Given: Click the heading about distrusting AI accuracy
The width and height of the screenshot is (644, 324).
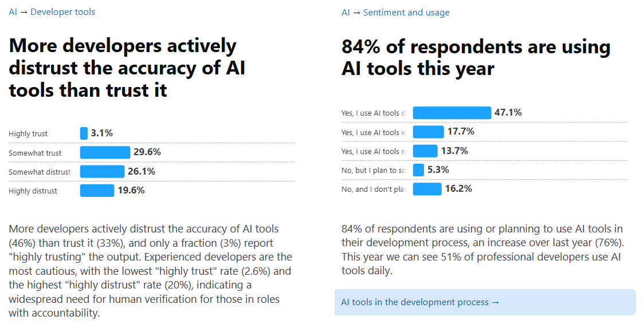Looking at the screenshot, I should coord(127,68).
